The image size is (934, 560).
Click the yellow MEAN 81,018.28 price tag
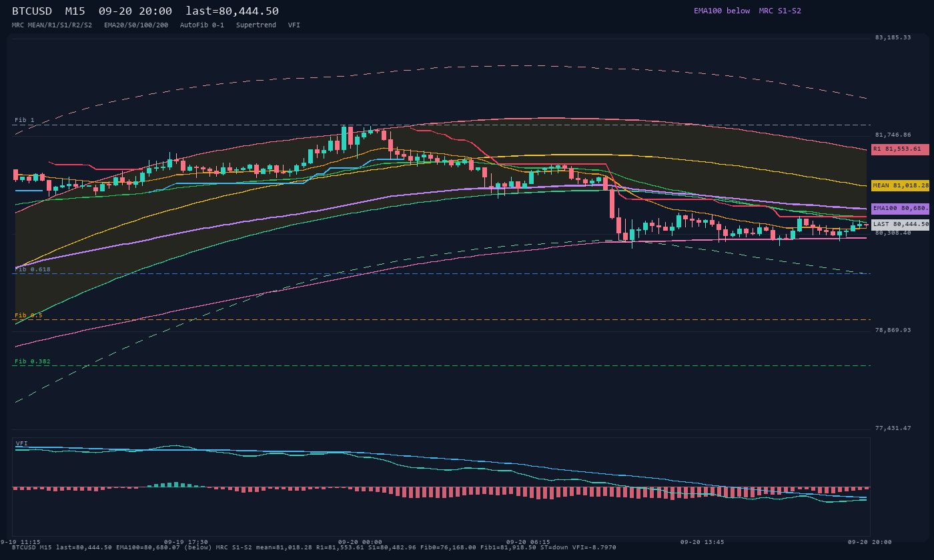click(900, 185)
